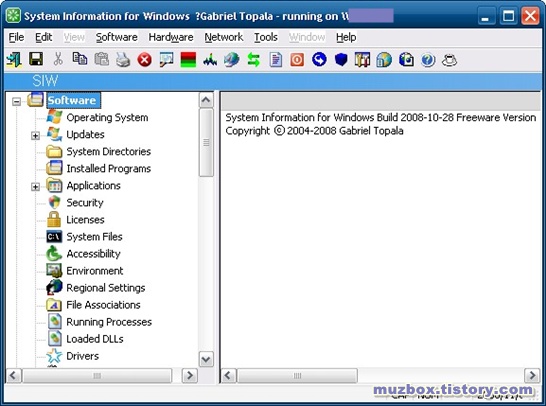Select Software root in the tree
546x406 pixels.
[72, 100]
